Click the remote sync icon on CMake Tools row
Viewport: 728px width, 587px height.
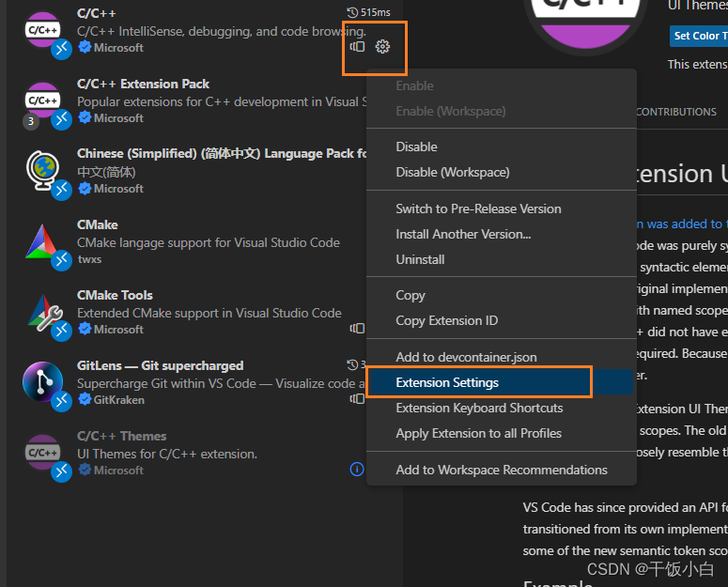pos(357,329)
